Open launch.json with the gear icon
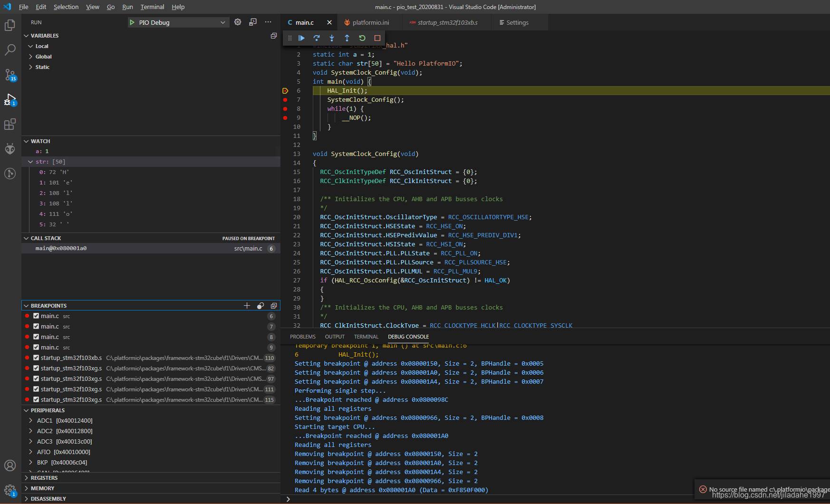 coord(238,22)
